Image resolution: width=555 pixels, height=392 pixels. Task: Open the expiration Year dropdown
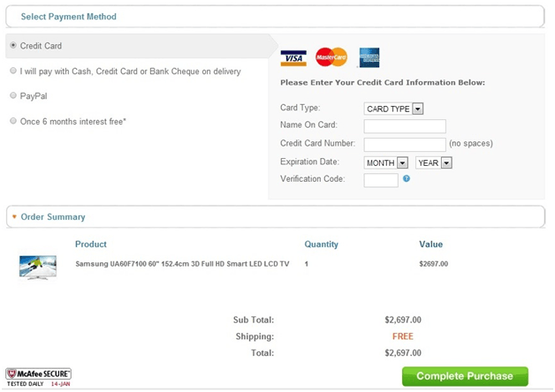(434, 162)
